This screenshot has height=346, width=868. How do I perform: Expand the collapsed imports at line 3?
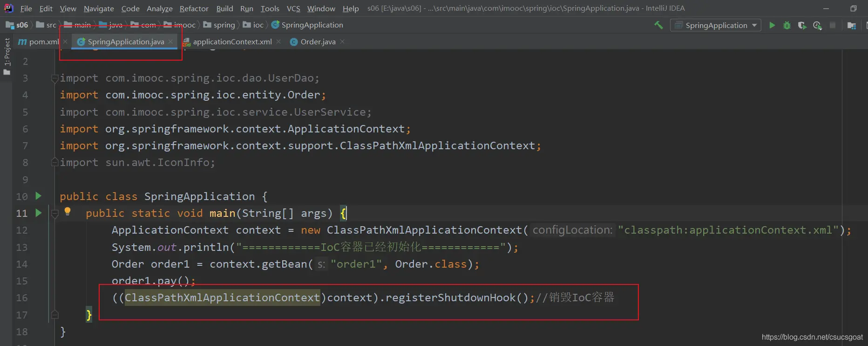pyautogui.click(x=54, y=78)
